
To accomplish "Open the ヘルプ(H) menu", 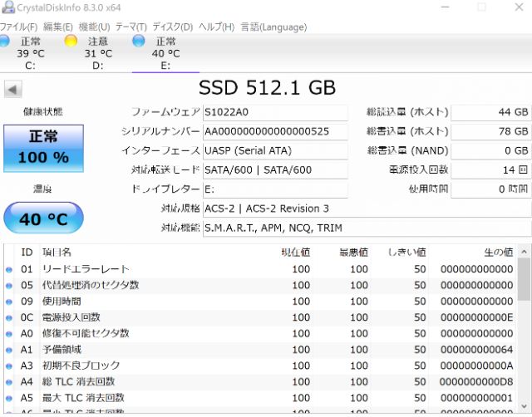I will pos(216,27).
